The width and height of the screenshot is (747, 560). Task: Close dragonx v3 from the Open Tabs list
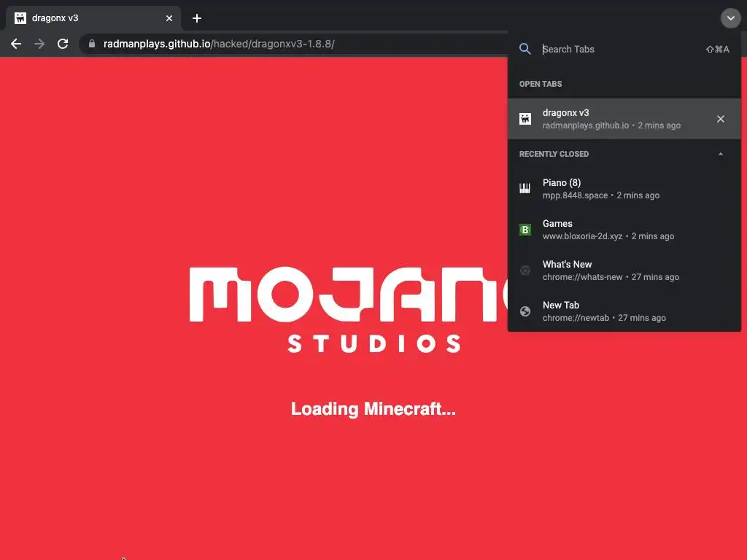point(720,119)
